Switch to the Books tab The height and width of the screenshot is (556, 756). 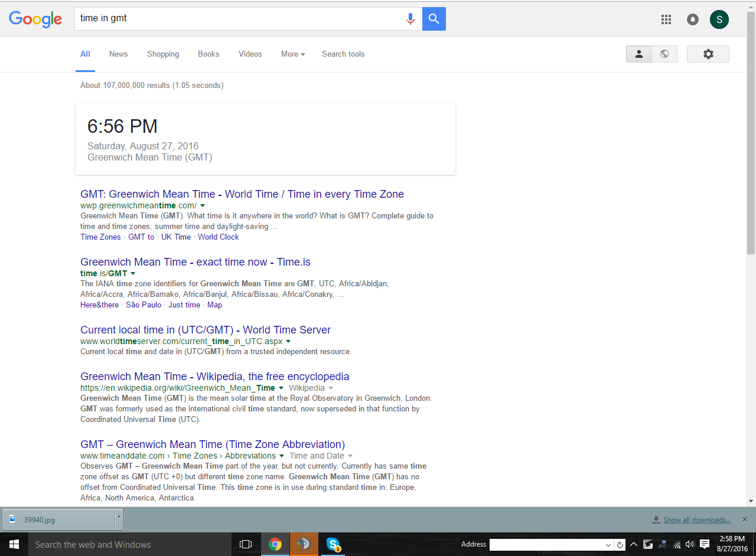click(x=208, y=54)
